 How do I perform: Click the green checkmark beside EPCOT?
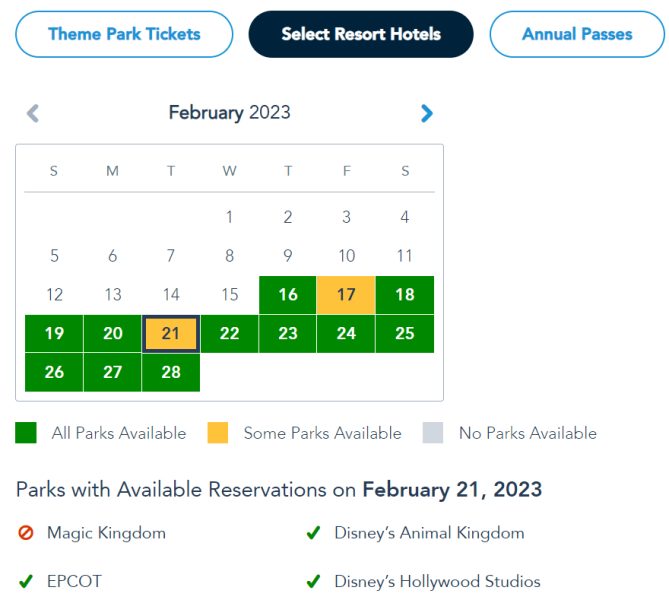pyautogui.click(x=26, y=581)
